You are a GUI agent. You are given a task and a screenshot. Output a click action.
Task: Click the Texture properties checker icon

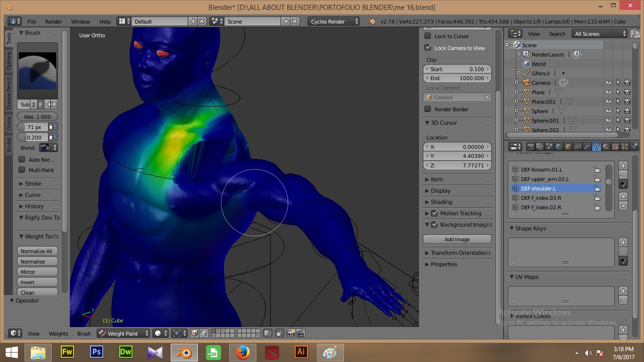click(x=616, y=147)
